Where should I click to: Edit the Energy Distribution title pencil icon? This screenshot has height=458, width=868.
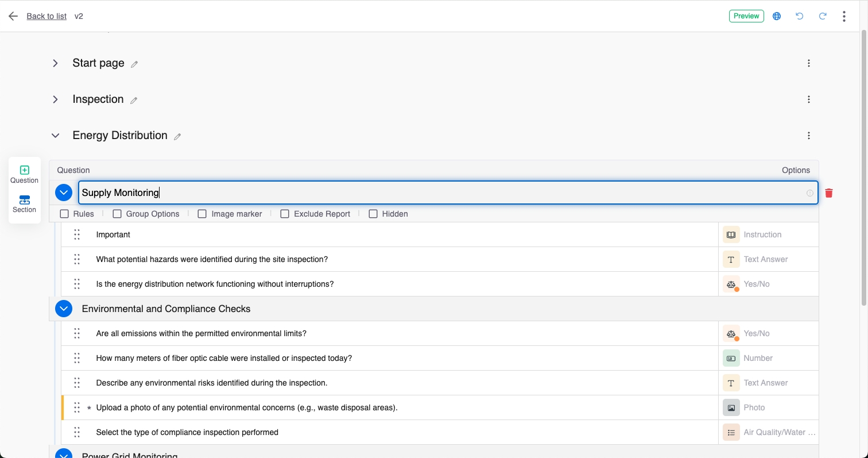[177, 137]
